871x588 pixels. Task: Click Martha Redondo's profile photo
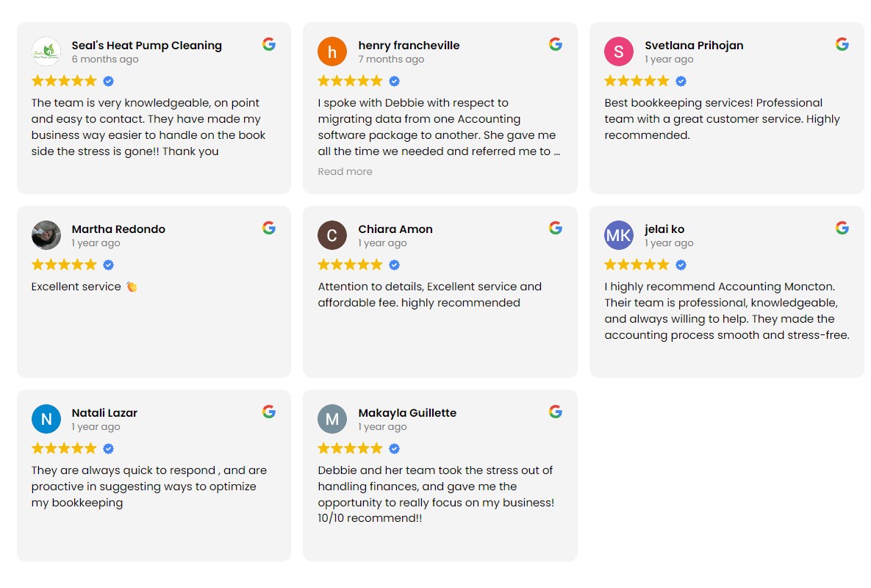[x=46, y=235]
